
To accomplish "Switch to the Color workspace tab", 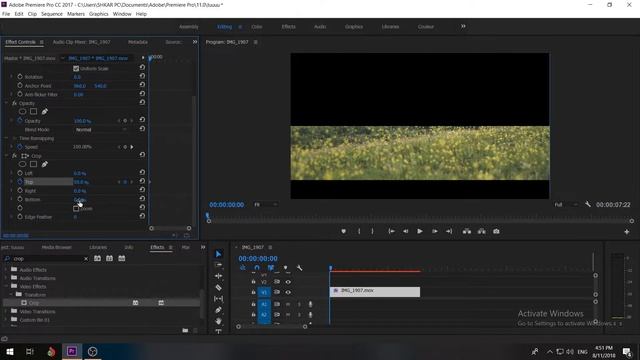I will click(x=257, y=27).
